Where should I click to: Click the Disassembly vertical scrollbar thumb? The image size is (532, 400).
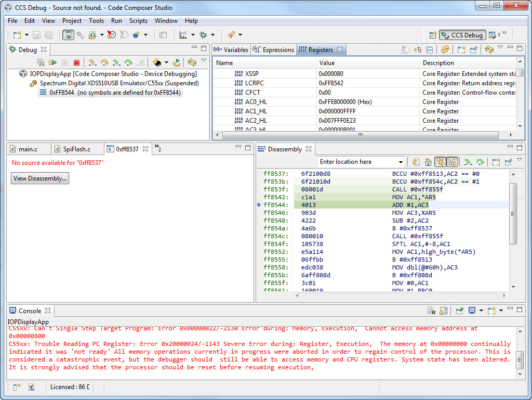coord(513,214)
